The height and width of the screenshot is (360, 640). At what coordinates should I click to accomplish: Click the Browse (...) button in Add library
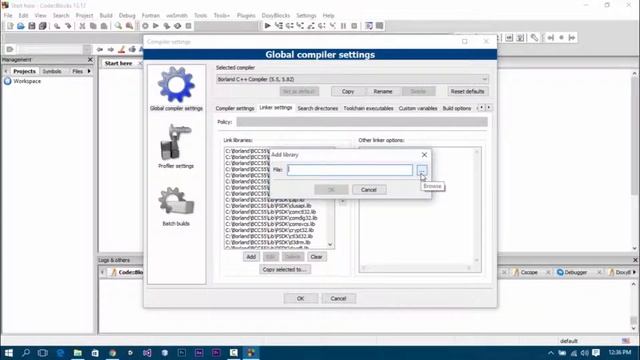tap(422, 170)
